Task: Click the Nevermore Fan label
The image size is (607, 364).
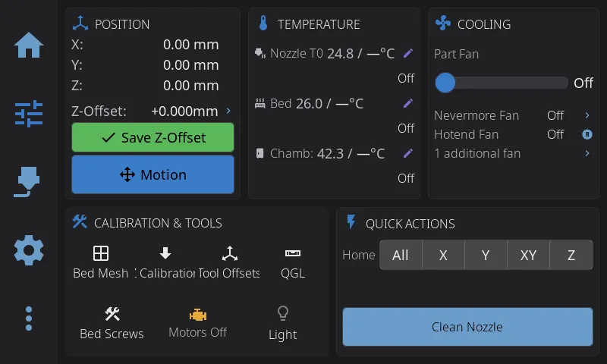Action: [476, 115]
